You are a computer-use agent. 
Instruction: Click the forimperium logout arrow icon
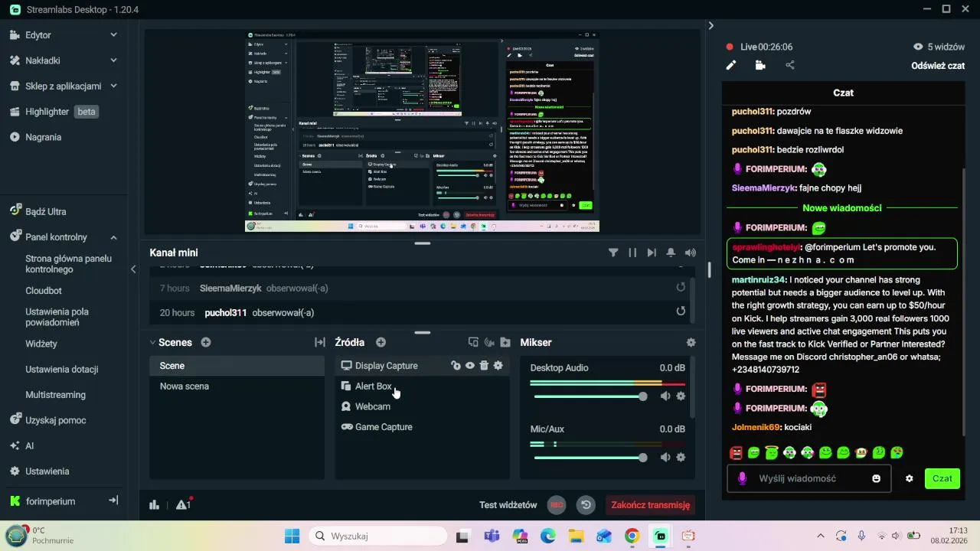tap(113, 500)
